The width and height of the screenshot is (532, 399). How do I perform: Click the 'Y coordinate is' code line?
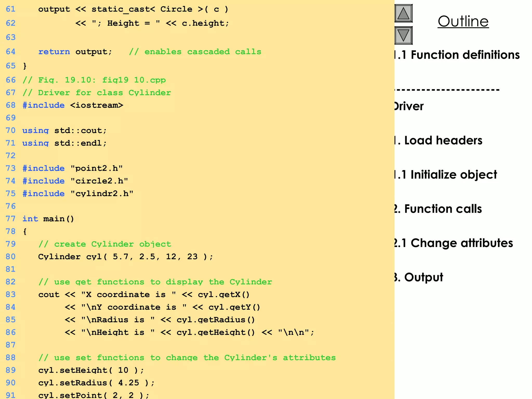click(162, 307)
